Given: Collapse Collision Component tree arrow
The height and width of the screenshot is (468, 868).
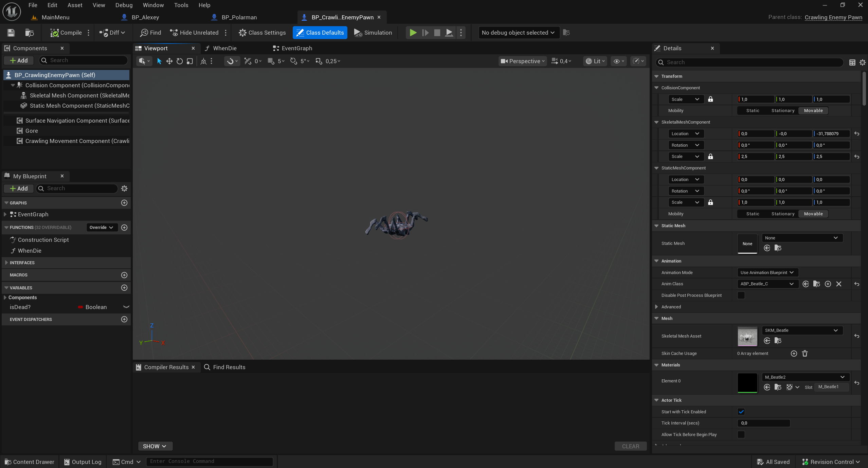Looking at the screenshot, I should 13,85.
